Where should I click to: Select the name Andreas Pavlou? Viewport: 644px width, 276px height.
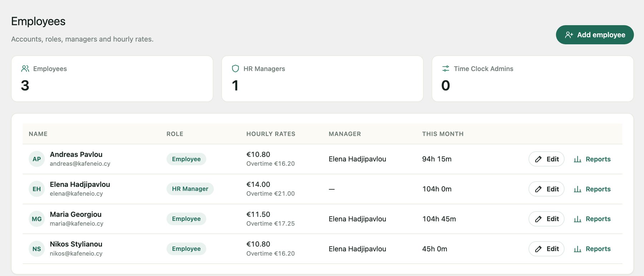(x=76, y=154)
